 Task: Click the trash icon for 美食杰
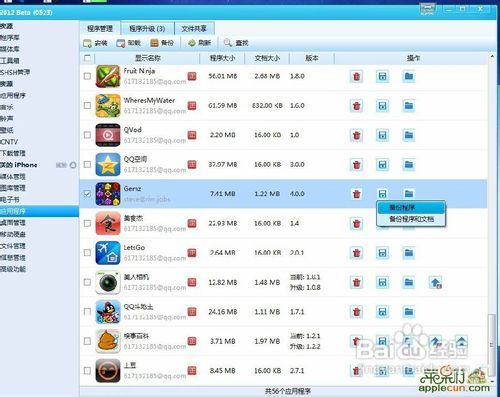356,223
